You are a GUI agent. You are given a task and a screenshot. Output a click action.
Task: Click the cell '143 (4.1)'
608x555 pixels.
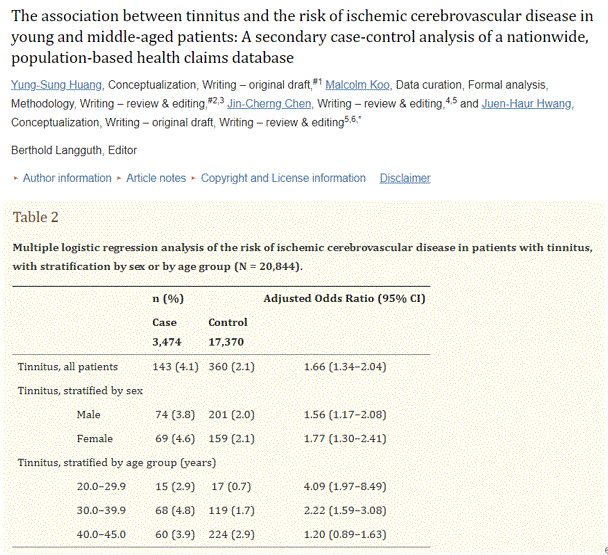pos(175,367)
